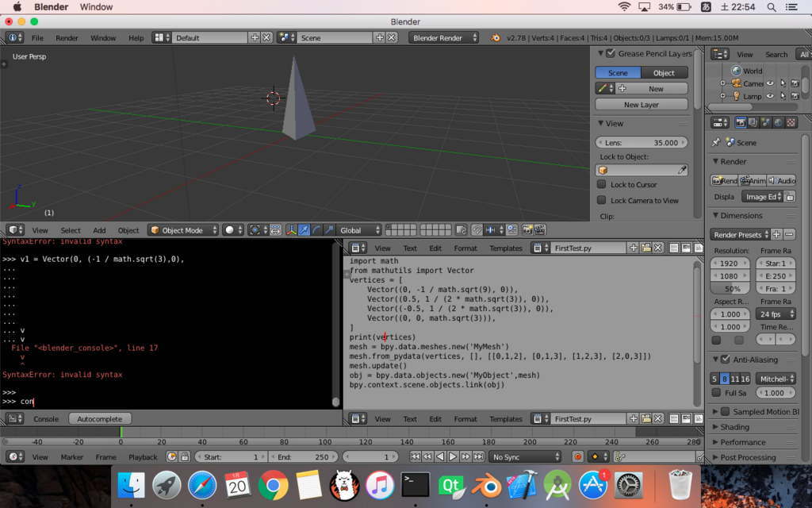
Task: Adjust the Lens value field
Action: (x=642, y=143)
